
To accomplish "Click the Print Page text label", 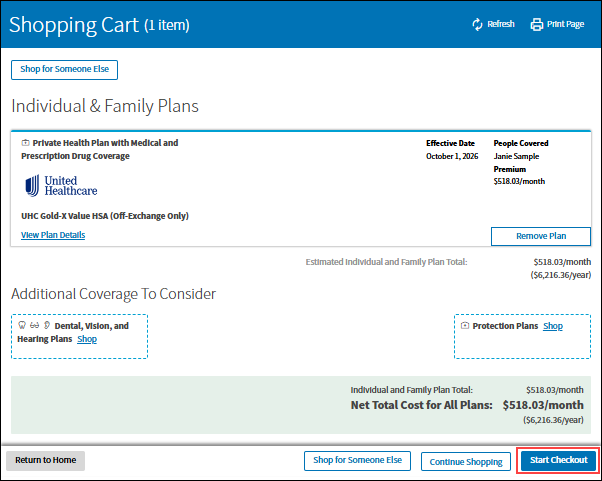I will [565, 24].
